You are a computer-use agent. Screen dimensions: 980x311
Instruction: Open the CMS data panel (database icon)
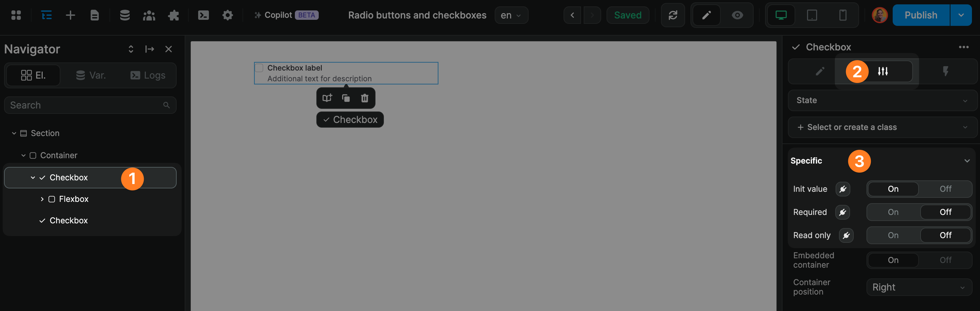(x=124, y=15)
